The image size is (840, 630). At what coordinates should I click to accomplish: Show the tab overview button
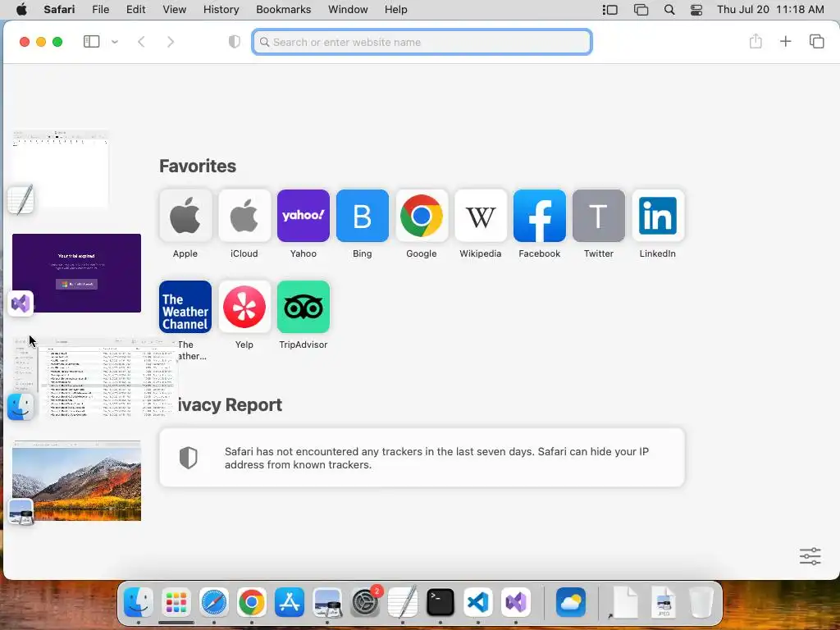point(816,41)
